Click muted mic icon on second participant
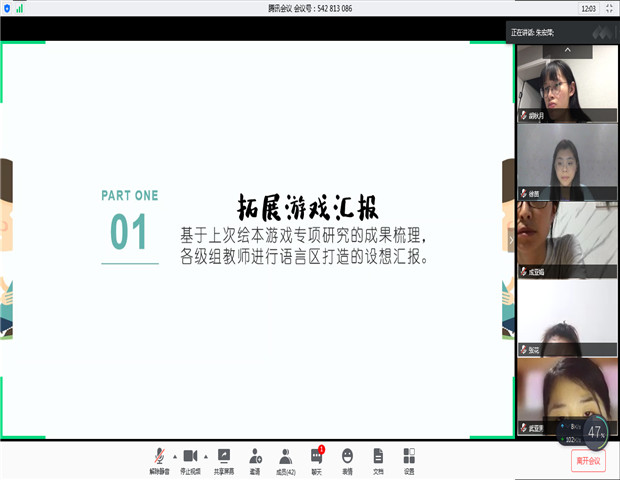The height and width of the screenshot is (480, 620). pyautogui.click(x=524, y=193)
